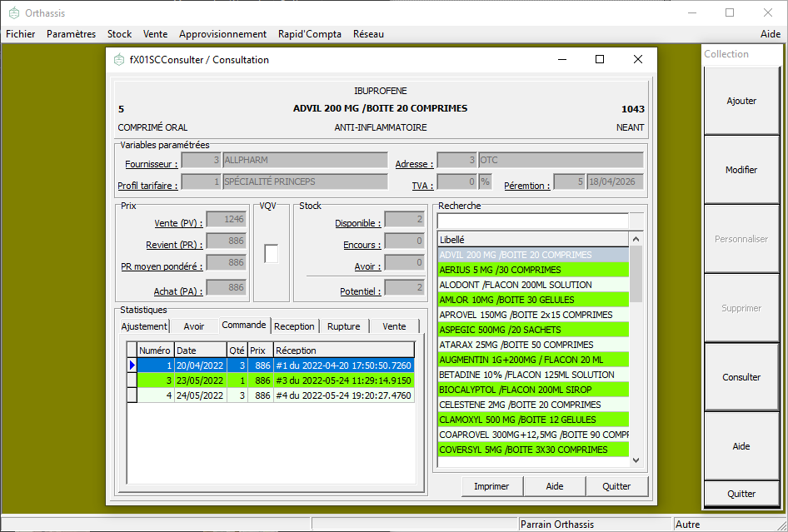Select BETADINE 10% /FLACON 125ML SOLUTION
This screenshot has width=788, height=532.
[533, 375]
